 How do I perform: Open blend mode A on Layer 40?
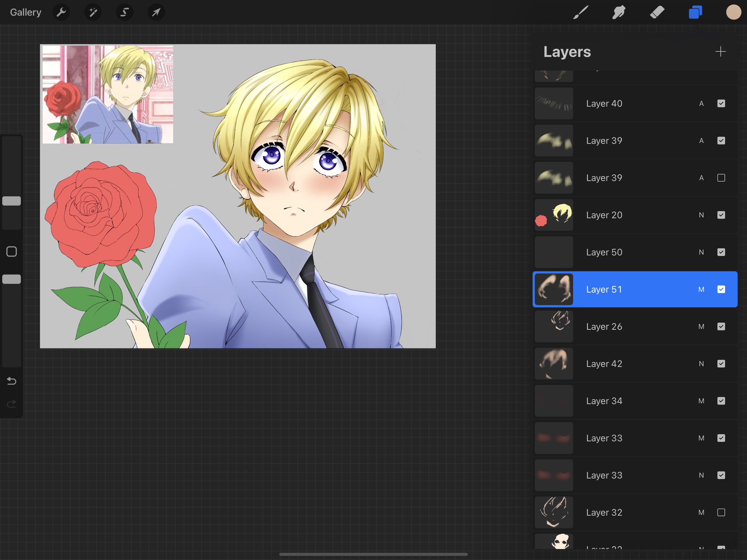(701, 104)
